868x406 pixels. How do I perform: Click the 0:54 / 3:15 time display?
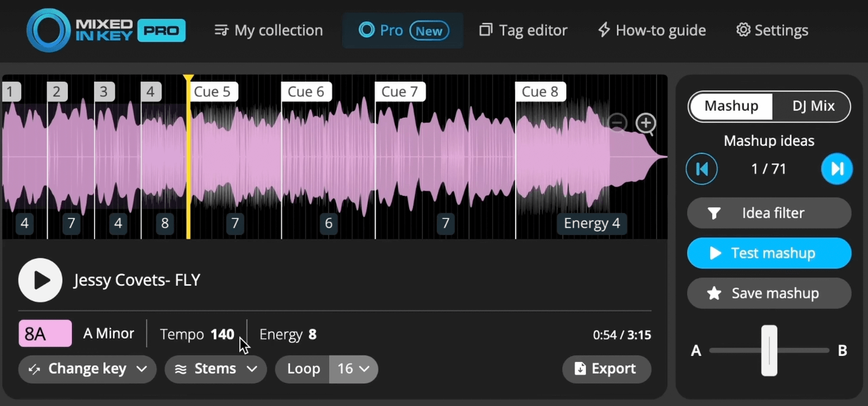(x=622, y=335)
